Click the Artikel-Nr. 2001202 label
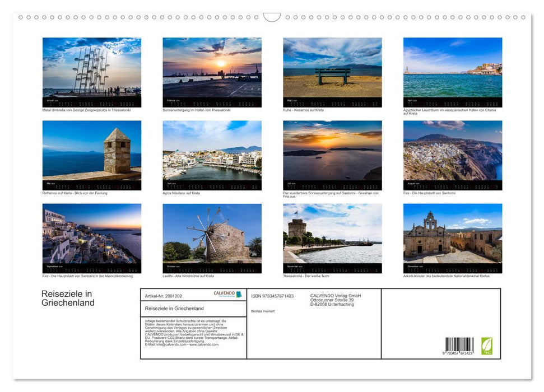 coord(163,296)
